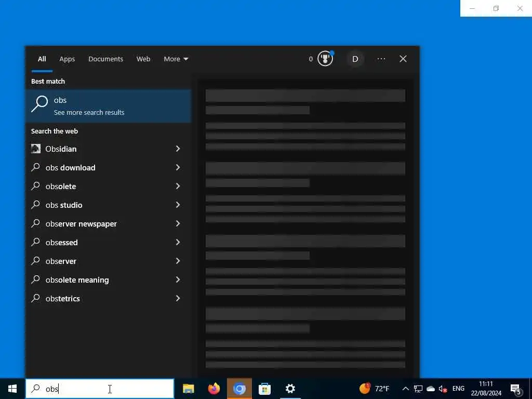
Task: Expand obstetrics result arrow
Action: (x=178, y=298)
